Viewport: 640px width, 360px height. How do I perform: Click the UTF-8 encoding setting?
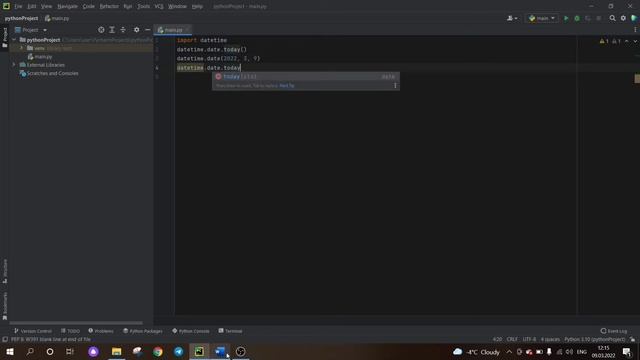tap(529, 340)
